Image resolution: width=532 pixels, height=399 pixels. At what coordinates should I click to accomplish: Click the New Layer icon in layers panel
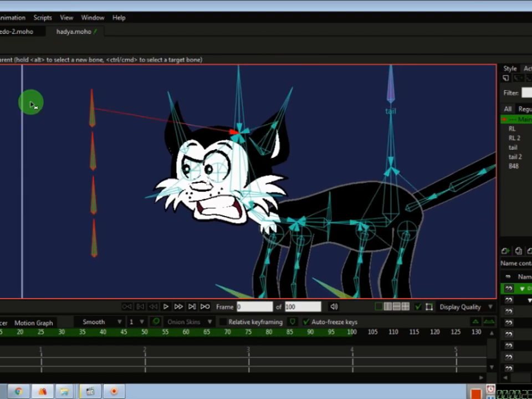(x=505, y=250)
